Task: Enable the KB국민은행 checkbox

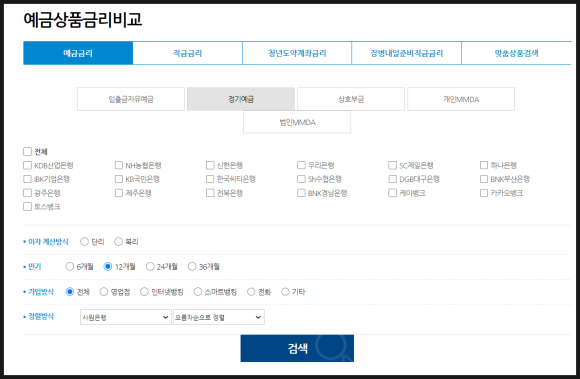Action: pos(119,179)
